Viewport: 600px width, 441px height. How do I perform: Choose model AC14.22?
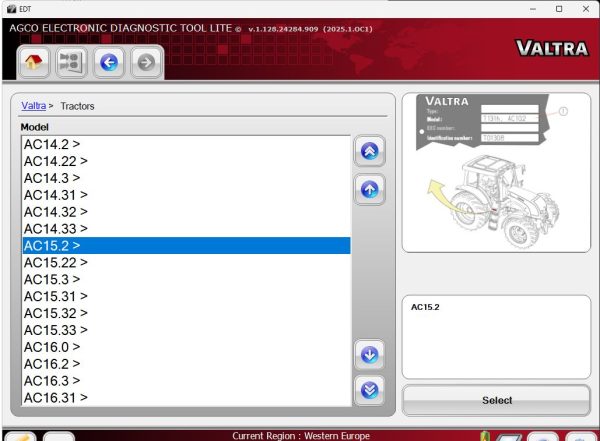coord(186,161)
